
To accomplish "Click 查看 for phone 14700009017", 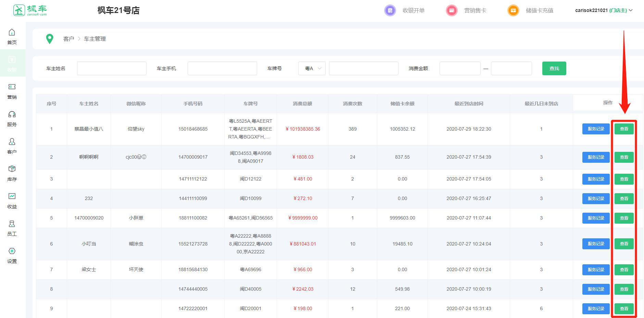I will (624, 157).
